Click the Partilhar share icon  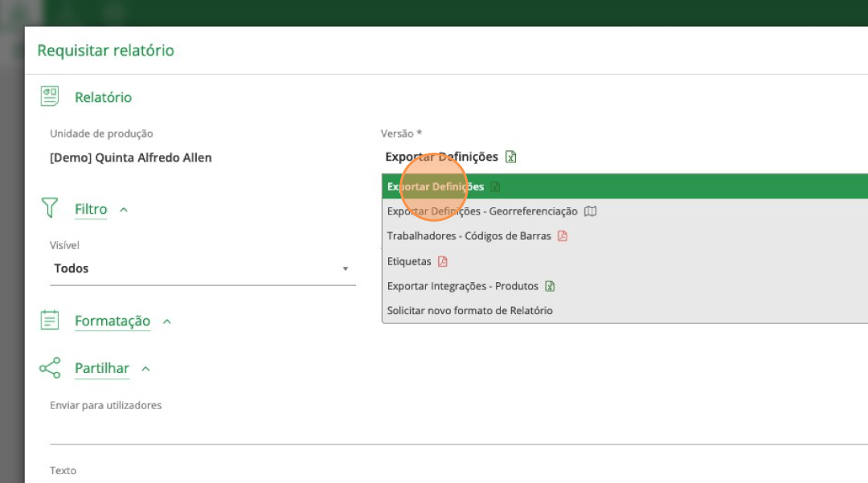(x=50, y=368)
